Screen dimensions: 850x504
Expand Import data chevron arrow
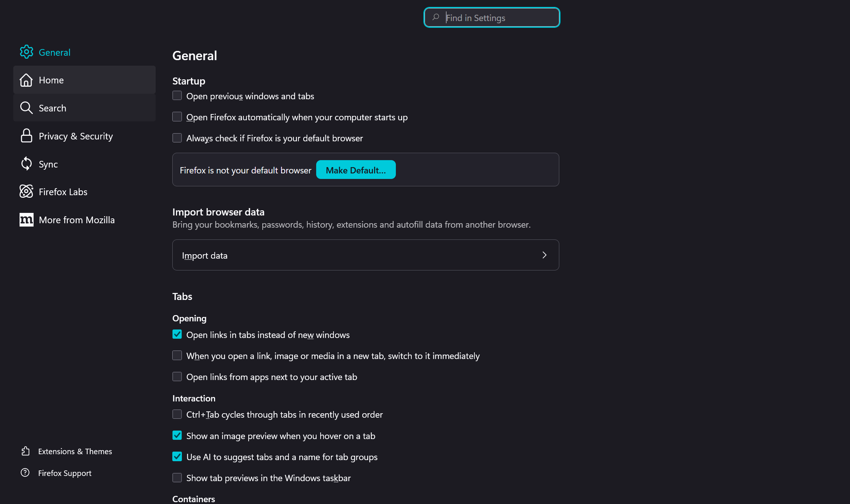[544, 255]
